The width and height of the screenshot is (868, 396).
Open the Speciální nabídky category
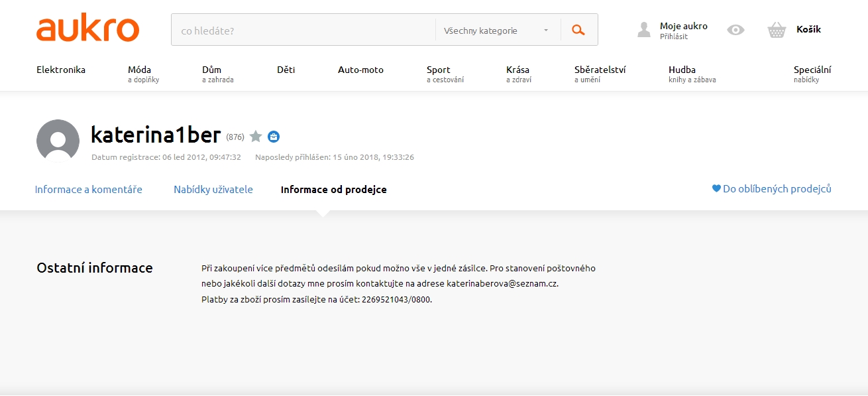812,74
